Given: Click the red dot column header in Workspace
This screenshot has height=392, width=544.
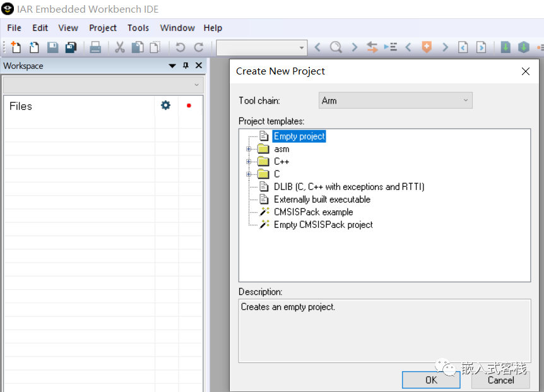Looking at the screenshot, I should tap(189, 105).
